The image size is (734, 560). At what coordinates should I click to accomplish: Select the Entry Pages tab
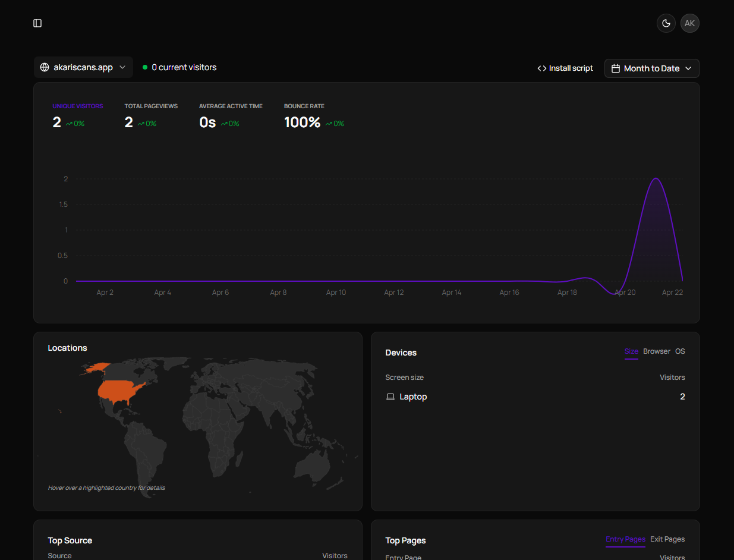click(625, 539)
